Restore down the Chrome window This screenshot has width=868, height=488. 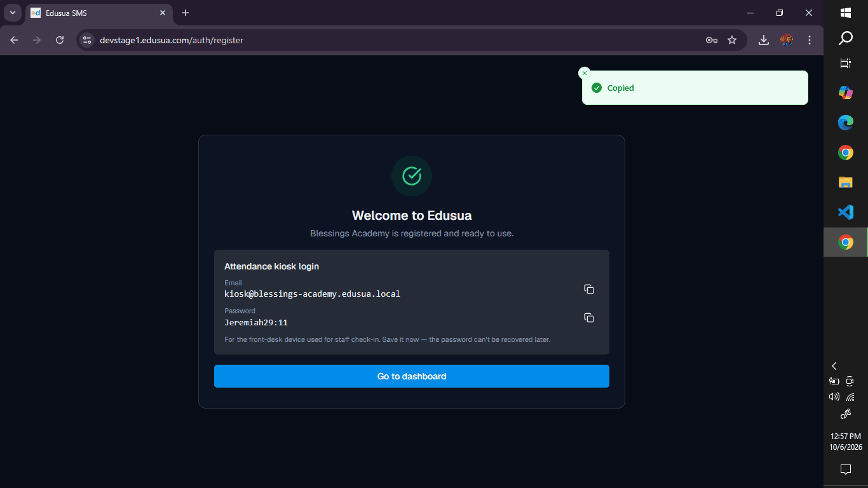780,13
